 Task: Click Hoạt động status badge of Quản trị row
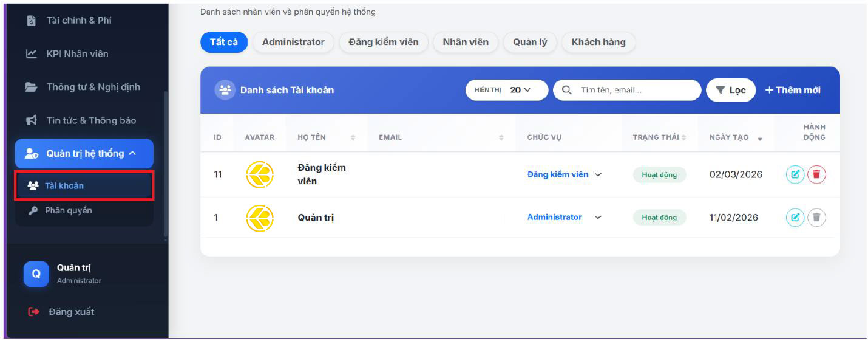pyautogui.click(x=659, y=218)
